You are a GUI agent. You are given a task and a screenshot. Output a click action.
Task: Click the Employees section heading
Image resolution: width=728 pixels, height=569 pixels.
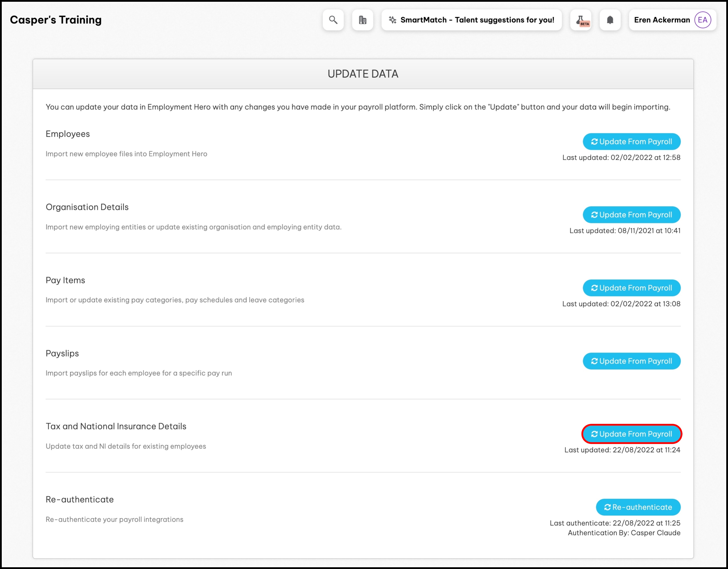(x=68, y=134)
